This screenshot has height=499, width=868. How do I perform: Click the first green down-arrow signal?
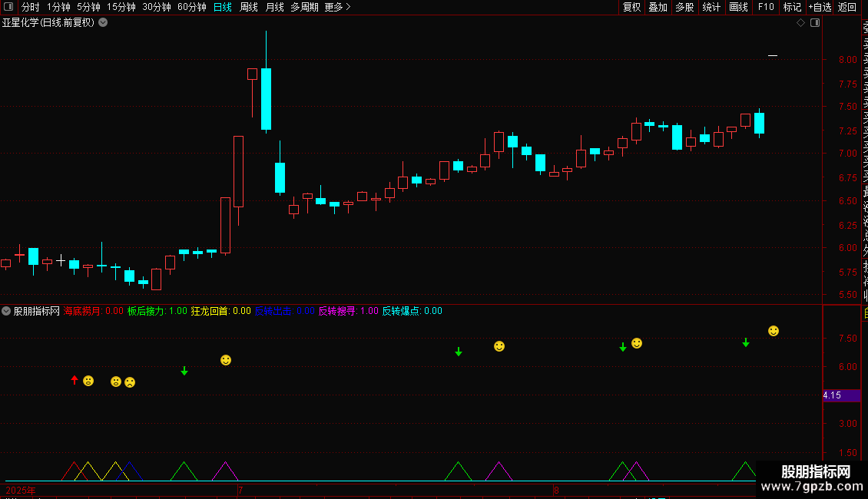point(184,371)
